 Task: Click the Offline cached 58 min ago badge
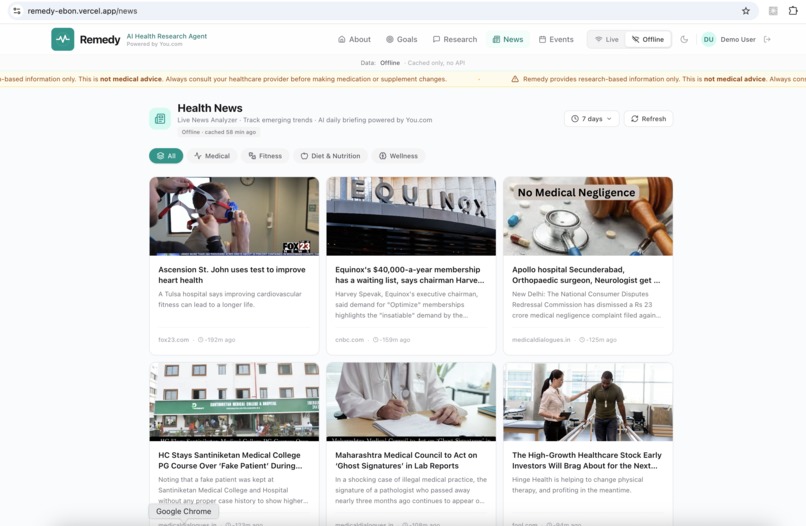(218, 132)
